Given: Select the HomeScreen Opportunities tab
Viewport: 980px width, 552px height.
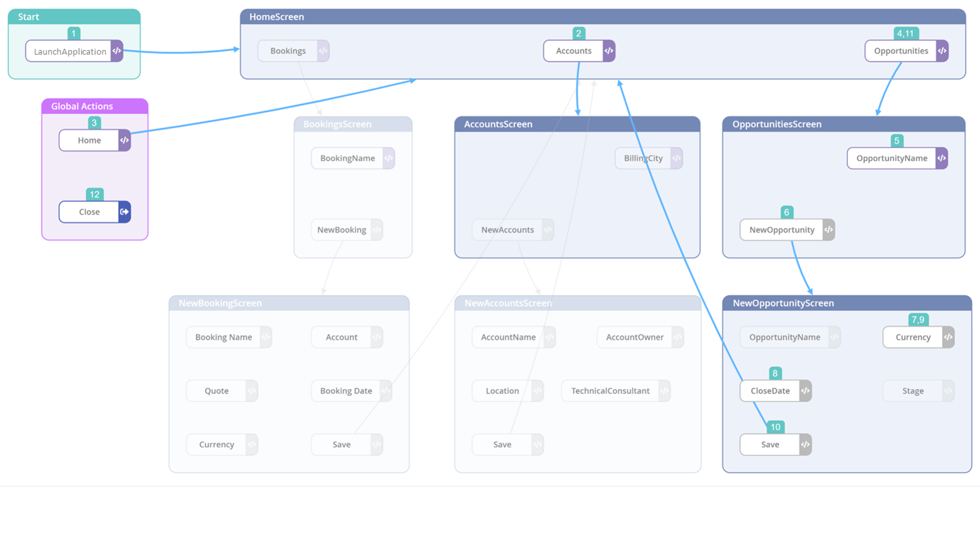Looking at the screenshot, I should [903, 50].
